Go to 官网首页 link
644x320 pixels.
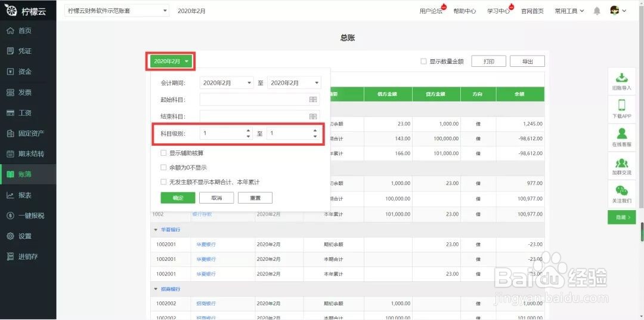point(532,11)
